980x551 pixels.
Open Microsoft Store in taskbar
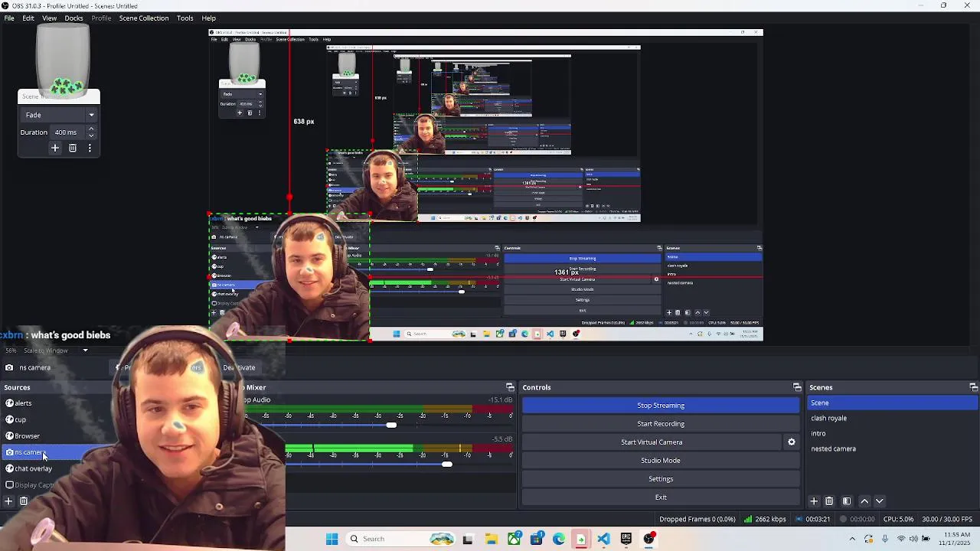pos(537,539)
